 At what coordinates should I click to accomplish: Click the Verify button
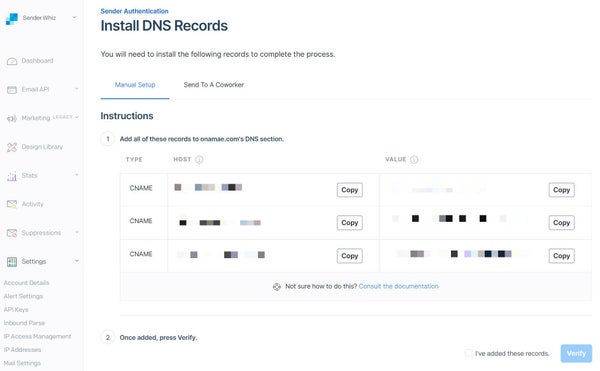click(576, 353)
